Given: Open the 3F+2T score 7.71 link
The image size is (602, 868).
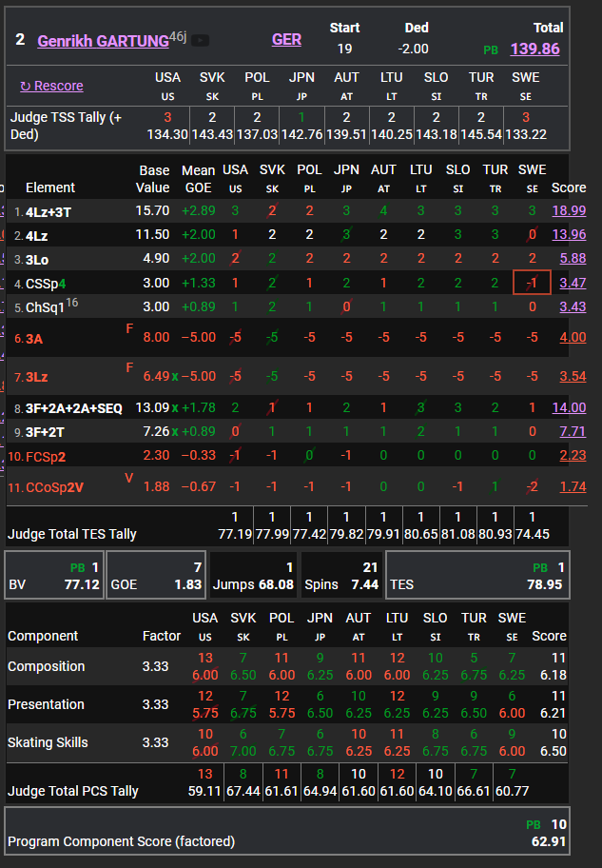Looking at the screenshot, I should pos(573,432).
